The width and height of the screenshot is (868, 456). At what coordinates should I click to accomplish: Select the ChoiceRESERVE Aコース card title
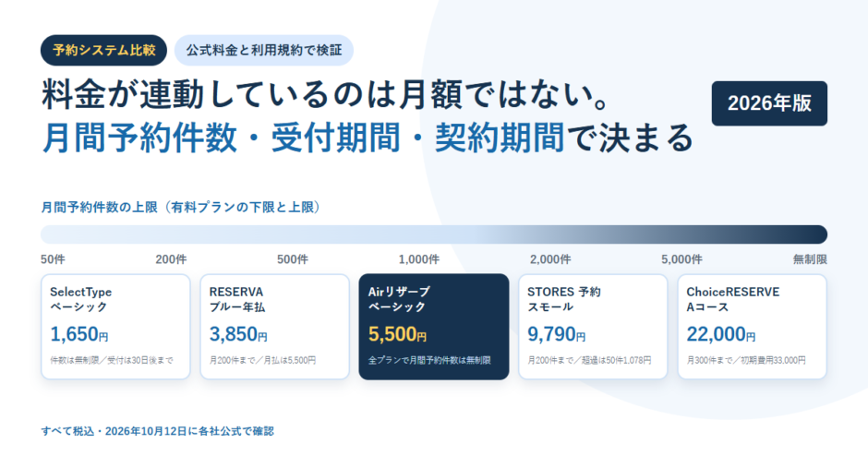click(x=733, y=299)
